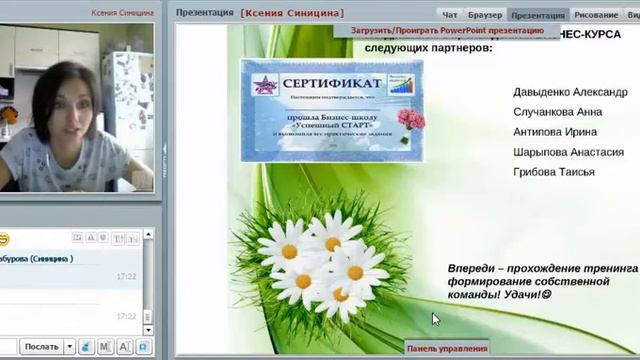The image size is (640, 360).
Task: Switch to the Браузер tab
Action: coord(485,15)
